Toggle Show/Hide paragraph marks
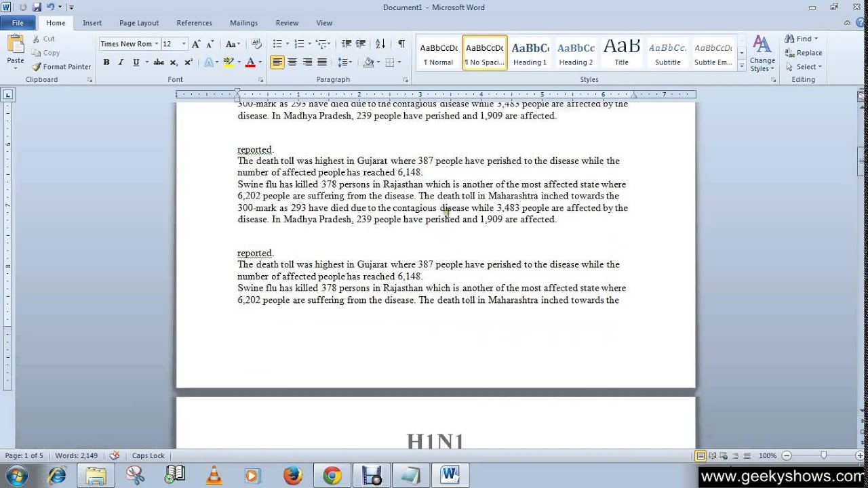Image resolution: width=868 pixels, height=488 pixels. click(x=401, y=44)
